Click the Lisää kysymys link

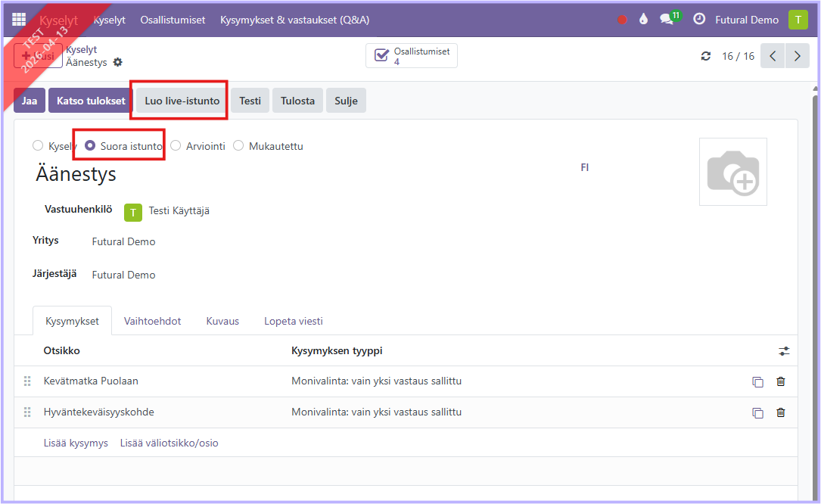[x=76, y=443]
